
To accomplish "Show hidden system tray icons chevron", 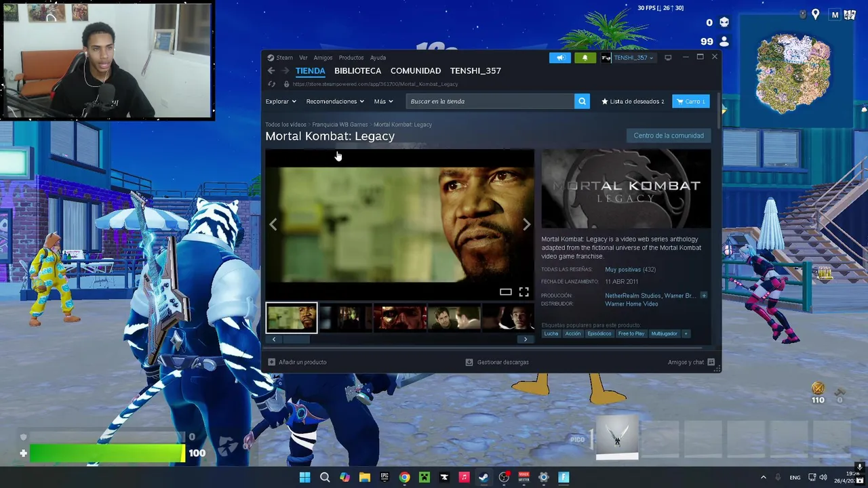I will tap(763, 477).
